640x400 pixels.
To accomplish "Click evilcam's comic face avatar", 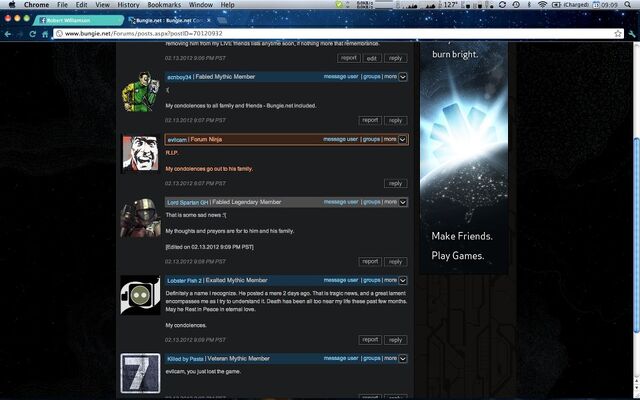I will 140,153.
